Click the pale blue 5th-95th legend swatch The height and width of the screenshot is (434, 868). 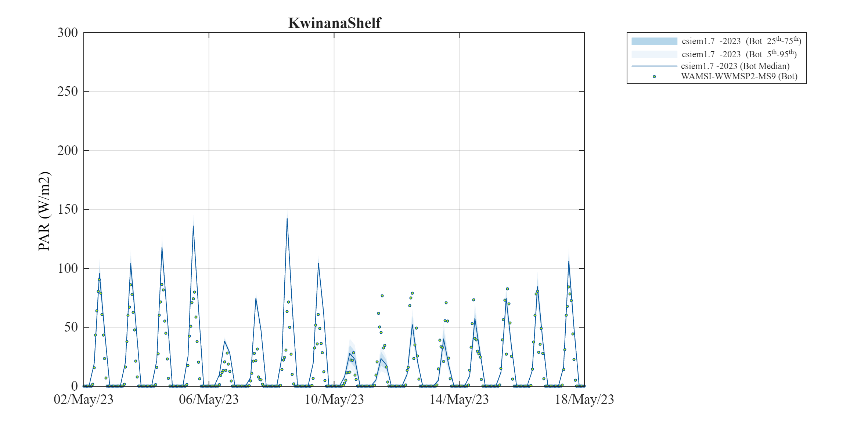tap(654, 54)
